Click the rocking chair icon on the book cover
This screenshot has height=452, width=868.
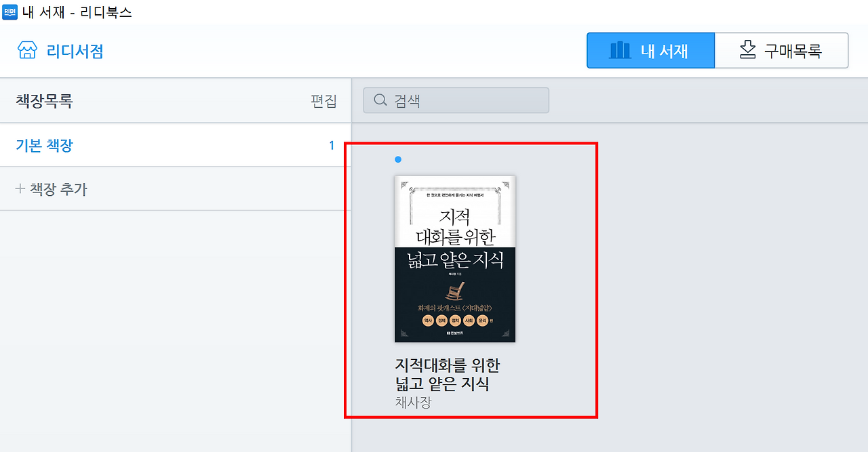tap(454, 290)
